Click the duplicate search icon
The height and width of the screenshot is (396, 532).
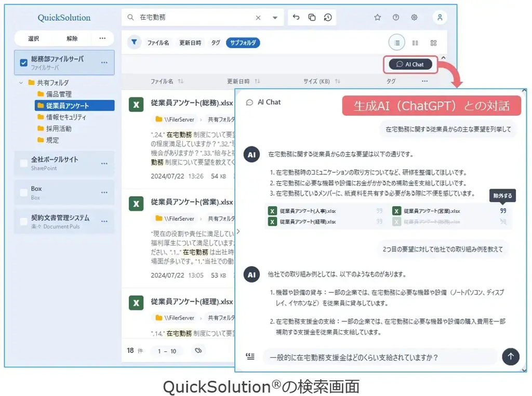click(x=312, y=17)
